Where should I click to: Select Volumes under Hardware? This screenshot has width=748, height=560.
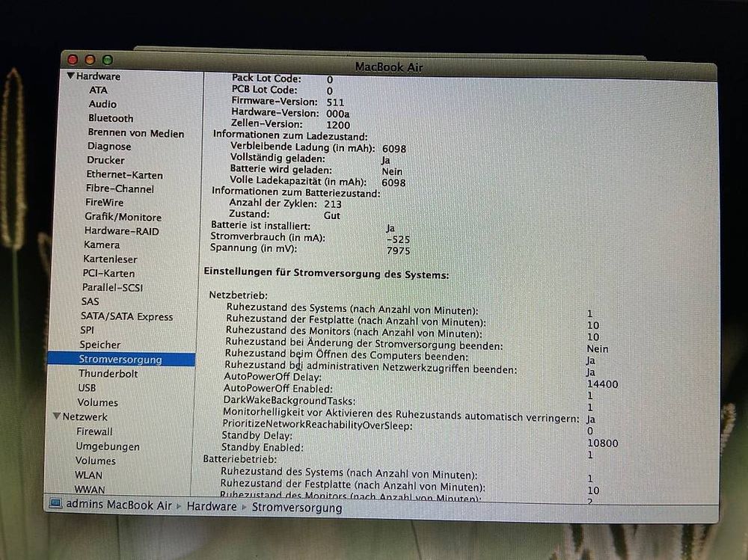click(x=98, y=402)
